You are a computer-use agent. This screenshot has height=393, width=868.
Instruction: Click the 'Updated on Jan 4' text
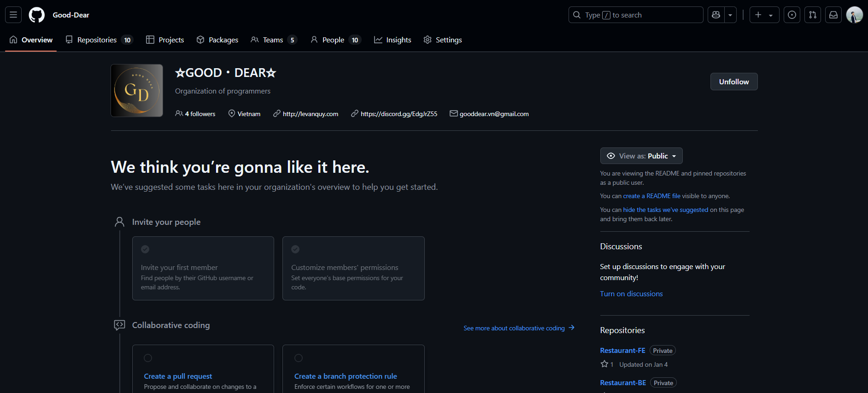coord(643,364)
